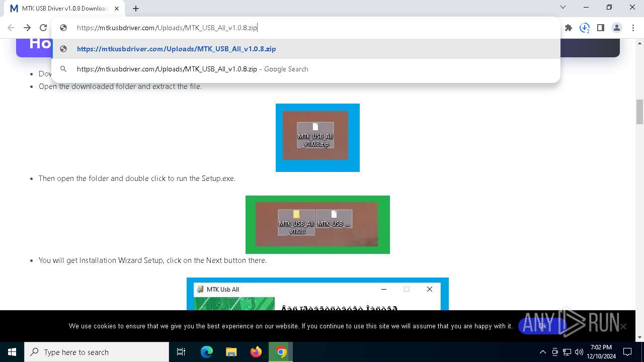Open the notification center icon
The image size is (644, 362).
click(627, 352)
